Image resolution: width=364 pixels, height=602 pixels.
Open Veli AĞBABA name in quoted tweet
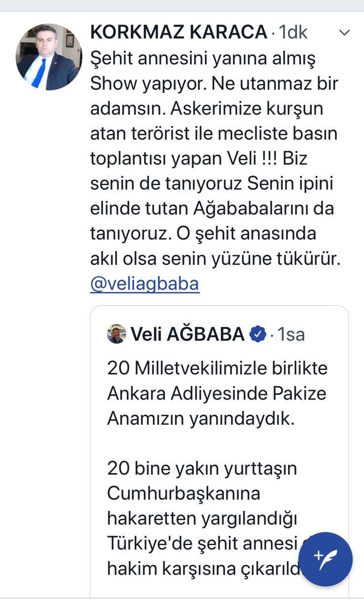pos(187,334)
